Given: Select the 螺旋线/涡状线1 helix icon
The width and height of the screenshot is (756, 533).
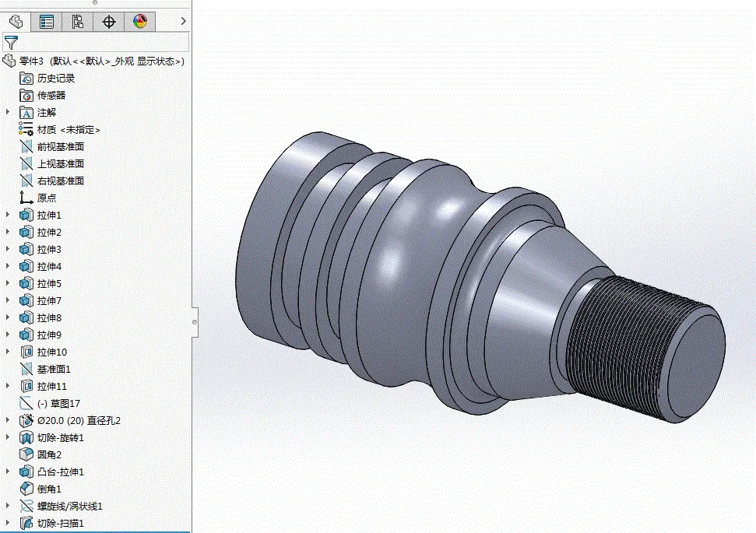Looking at the screenshot, I should click(x=26, y=506).
